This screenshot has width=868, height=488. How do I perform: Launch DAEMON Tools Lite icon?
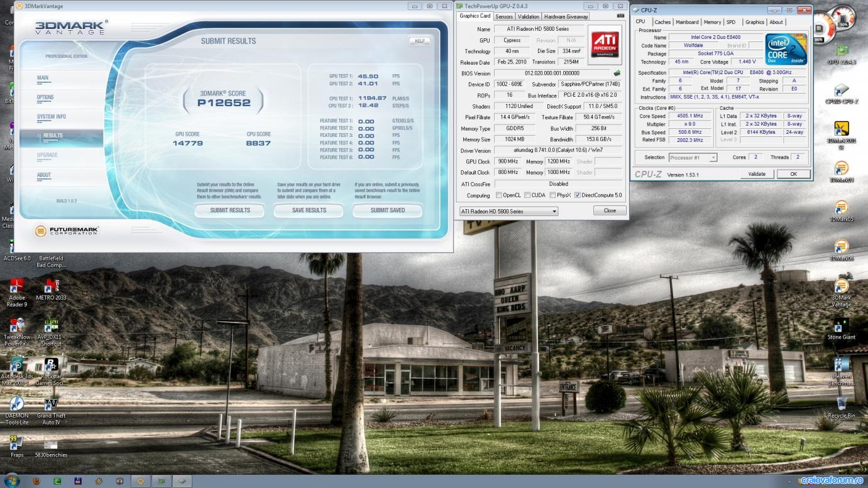[17, 410]
